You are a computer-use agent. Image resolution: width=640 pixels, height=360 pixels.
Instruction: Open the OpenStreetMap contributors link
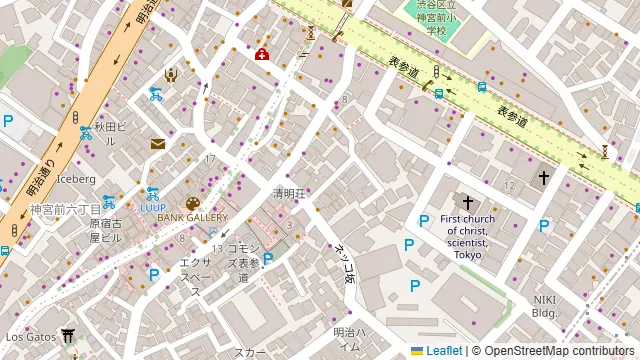click(x=559, y=351)
